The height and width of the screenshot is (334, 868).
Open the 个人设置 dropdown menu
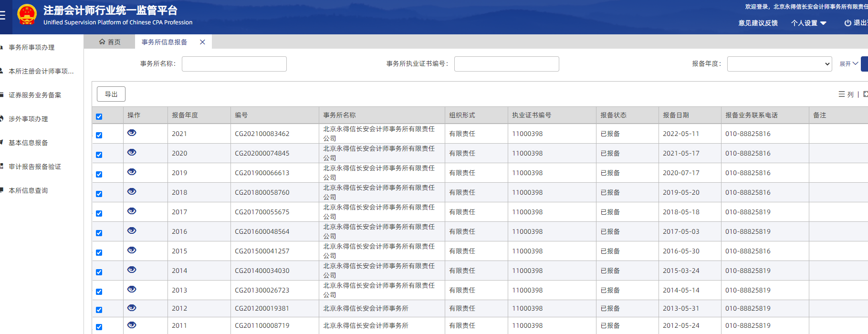point(808,23)
